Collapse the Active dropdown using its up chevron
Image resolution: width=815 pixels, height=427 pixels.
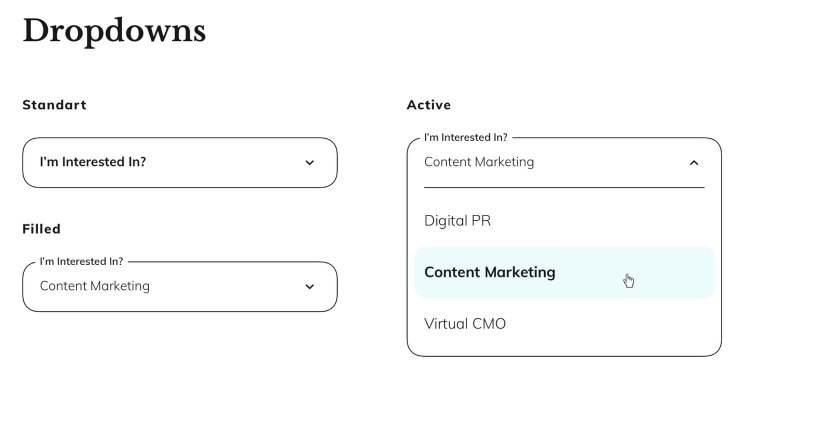(694, 163)
